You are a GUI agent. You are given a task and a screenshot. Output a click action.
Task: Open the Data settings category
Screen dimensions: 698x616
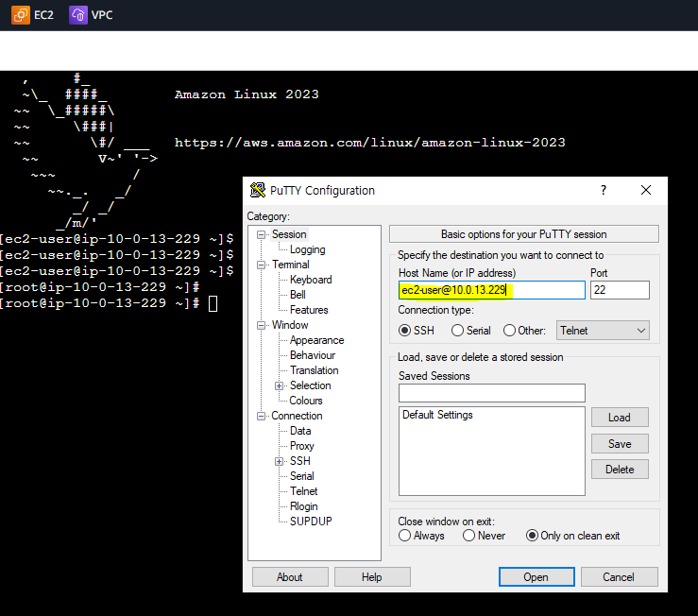(300, 431)
